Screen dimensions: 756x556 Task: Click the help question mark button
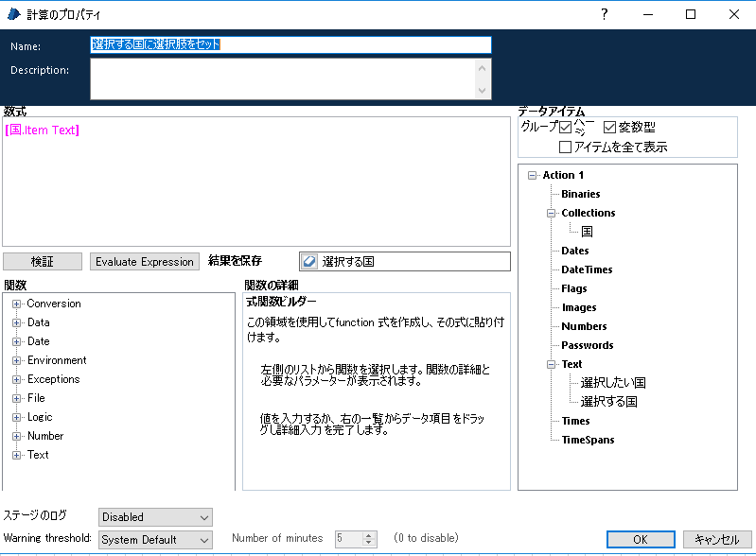(604, 14)
